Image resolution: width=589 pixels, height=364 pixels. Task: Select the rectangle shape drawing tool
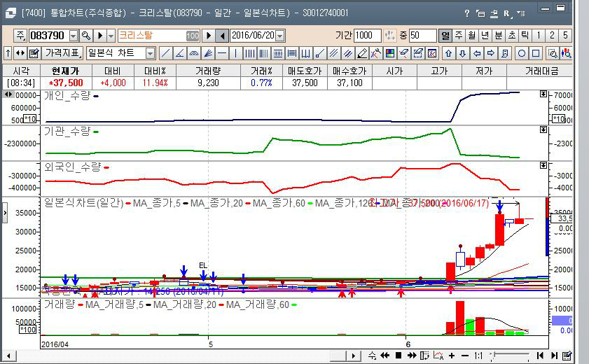click(536, 53)
